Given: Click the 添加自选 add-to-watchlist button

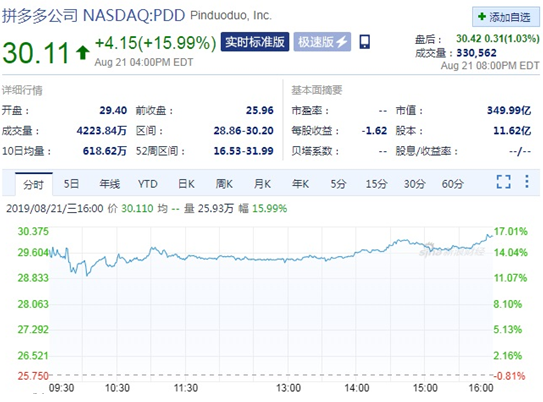Looking at the screenshot, I should pyautogui.click(x=506, y=17).
